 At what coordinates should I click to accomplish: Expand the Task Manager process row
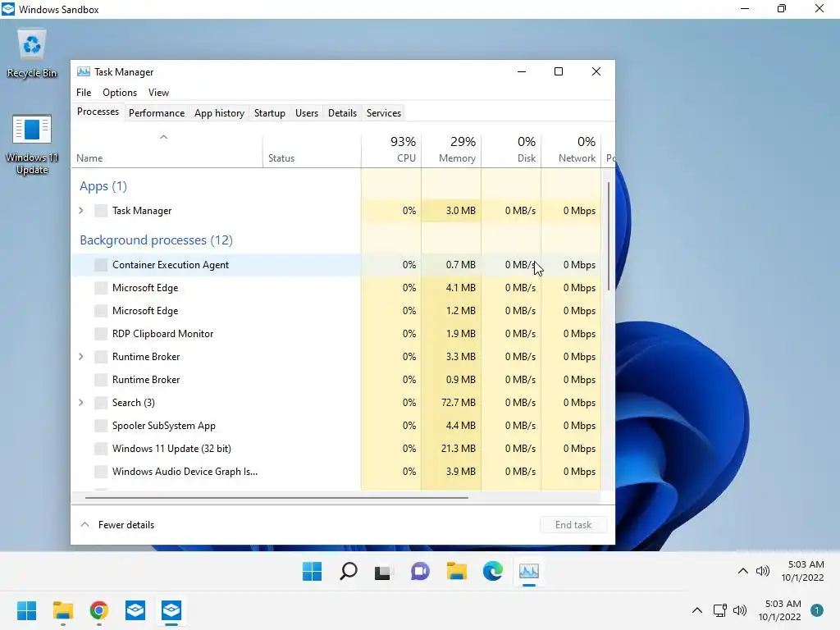pos(81,211)
